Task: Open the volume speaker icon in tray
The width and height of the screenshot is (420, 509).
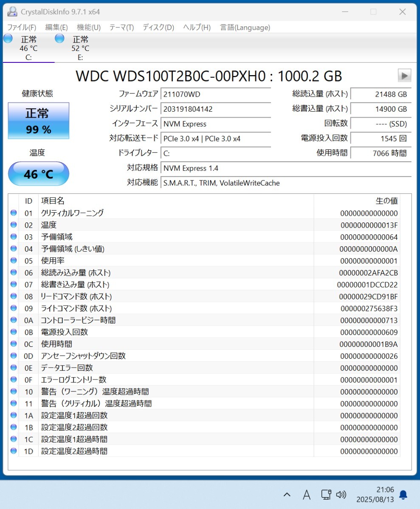Action: click(341, 495)
